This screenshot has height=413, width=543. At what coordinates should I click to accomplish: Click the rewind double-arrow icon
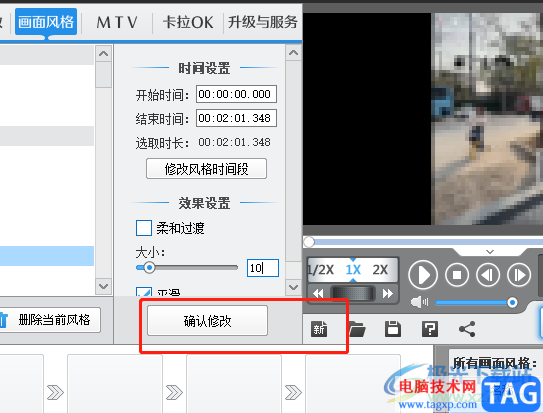[318, 294]
